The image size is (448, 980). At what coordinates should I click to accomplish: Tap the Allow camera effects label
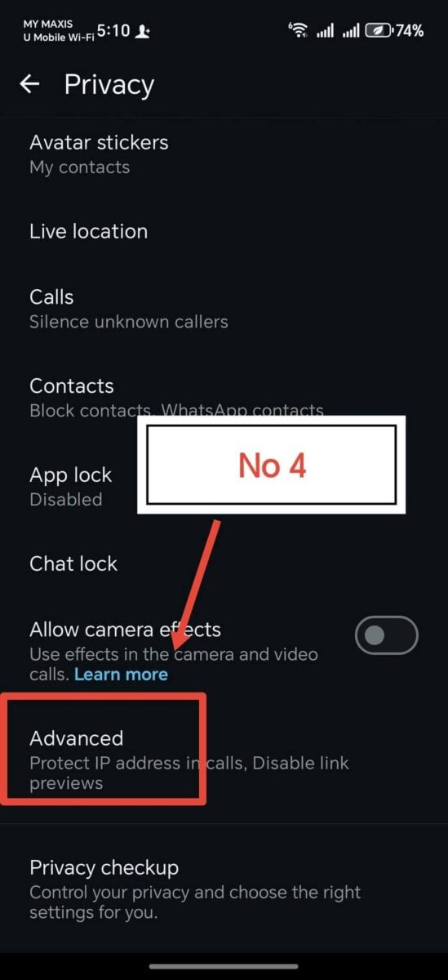point(125,630)
